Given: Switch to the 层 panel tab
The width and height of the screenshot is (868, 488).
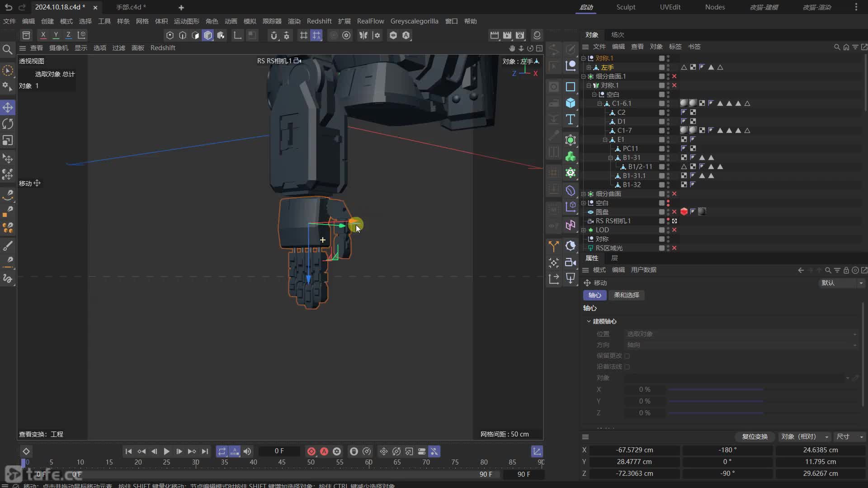Looking at the screenshot, I should coord(614,258).
